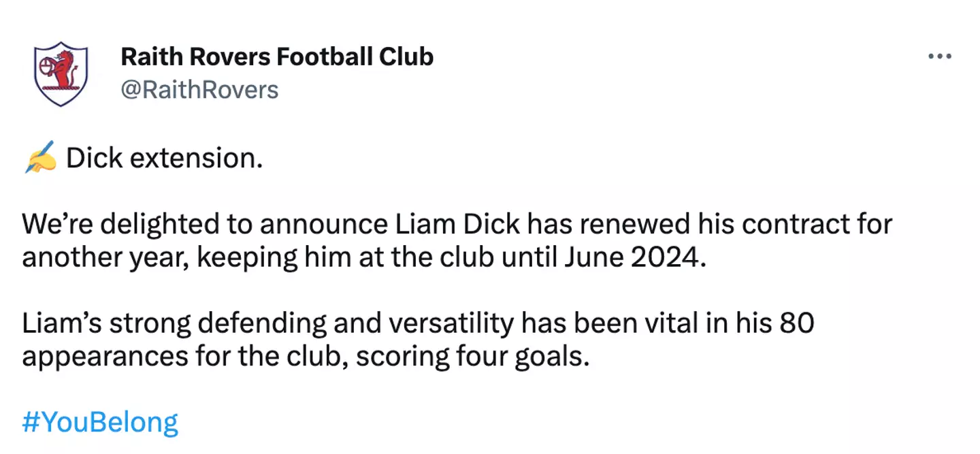Click the "Dick extension." headline text
This screenshot has width=980, height=454.
[164, 159]
